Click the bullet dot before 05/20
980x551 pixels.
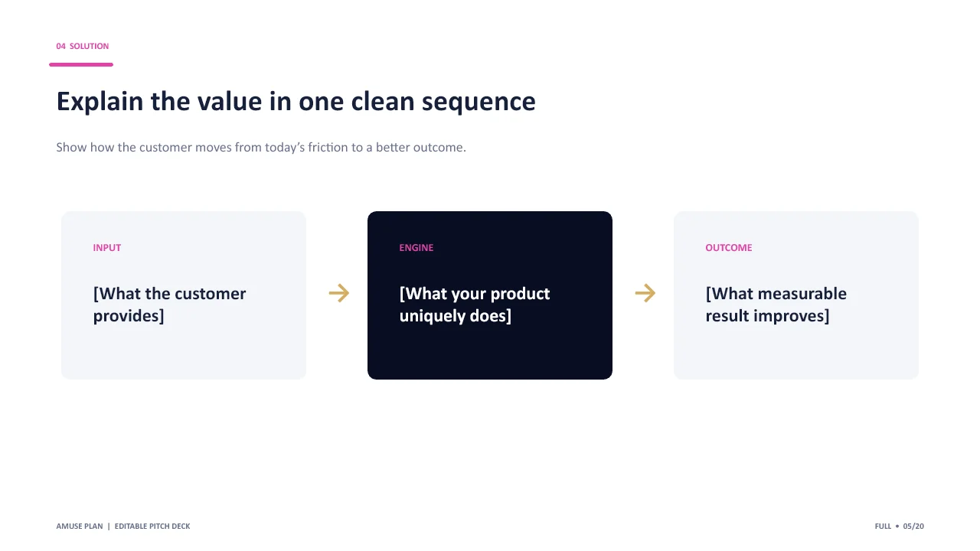897,526
